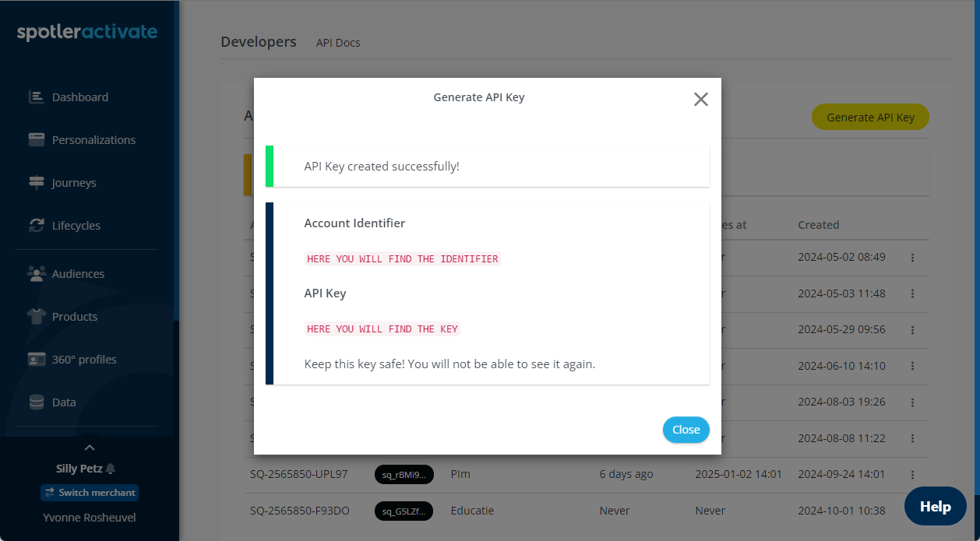Open options menu for the PIm key row
This screenshot has width=980, height=541.
(912, 475)
